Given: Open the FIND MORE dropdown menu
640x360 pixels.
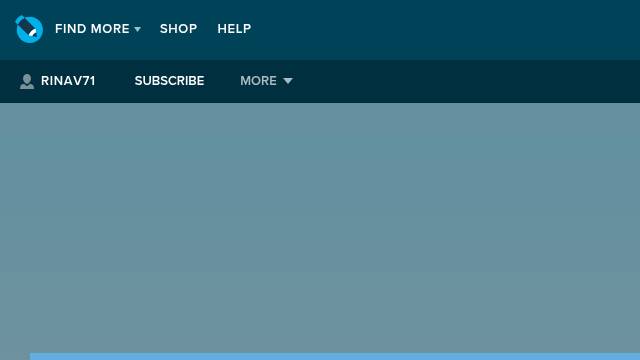Looking at the screenshot, I should point(98,29).
